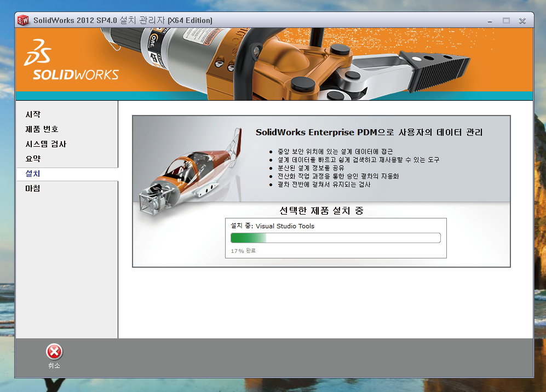Image resolution: width=546 pixels, height=392 pixels.
Task: Click bullet '분산된 설계 정보를 공유'
Action: click(x=311, y=168)
